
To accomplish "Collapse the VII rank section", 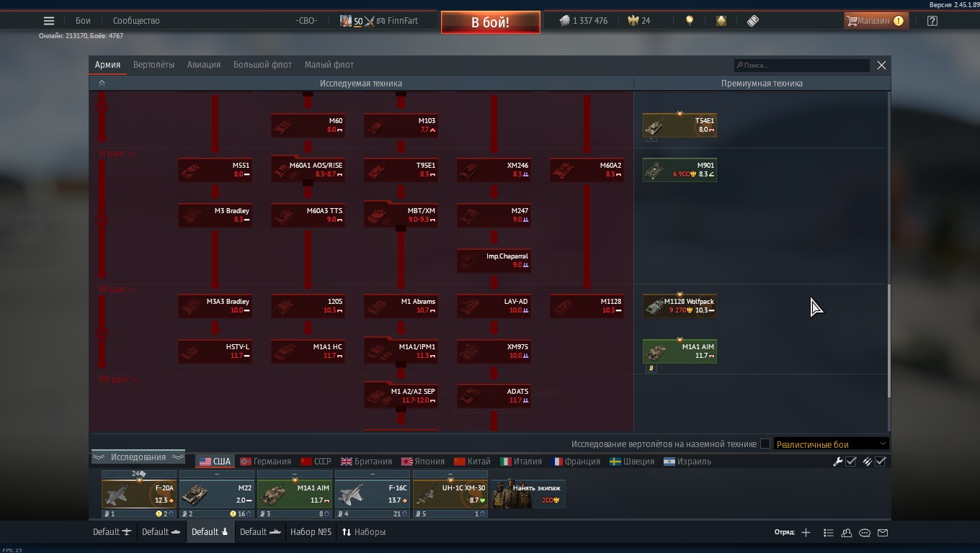I will pos(117,289).
